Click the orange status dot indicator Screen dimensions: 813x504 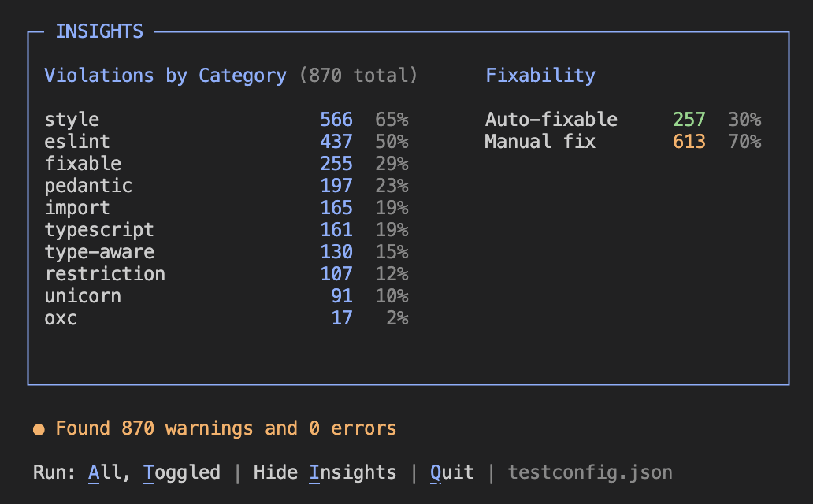coord(38,428)
